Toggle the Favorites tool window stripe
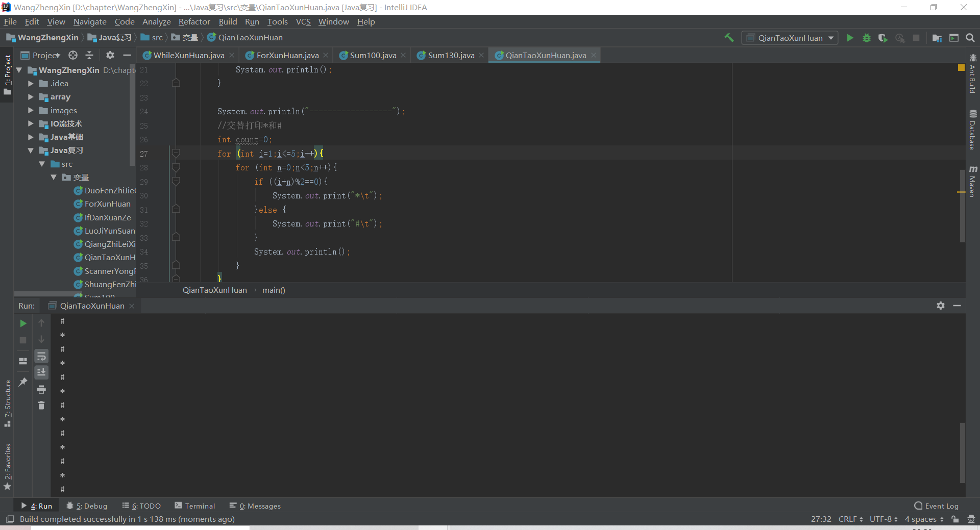 [x=7, y=466]
